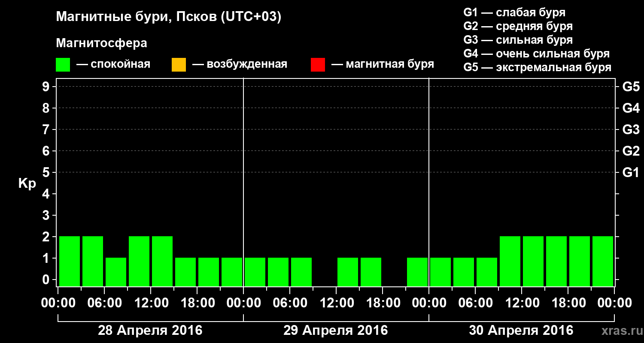Click the 'Kp' axis title
The width and height of the screenshot is (644, 343).
click(27, 184)
